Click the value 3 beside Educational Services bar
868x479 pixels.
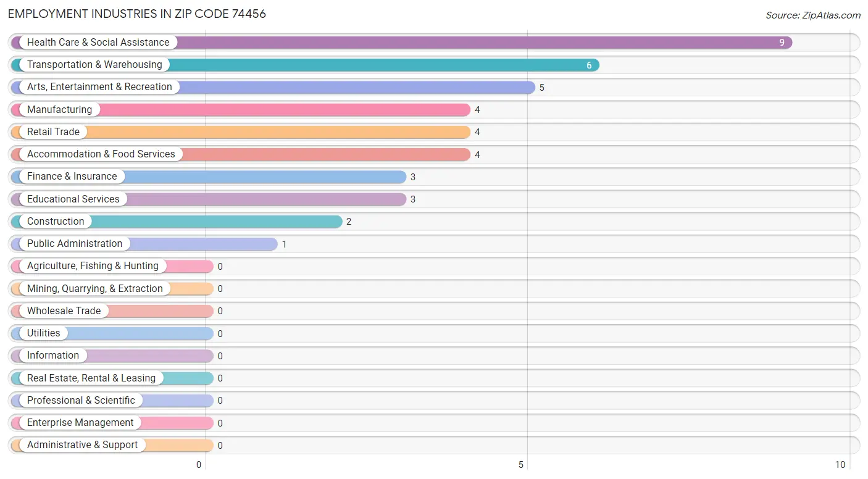pos(413,199)
